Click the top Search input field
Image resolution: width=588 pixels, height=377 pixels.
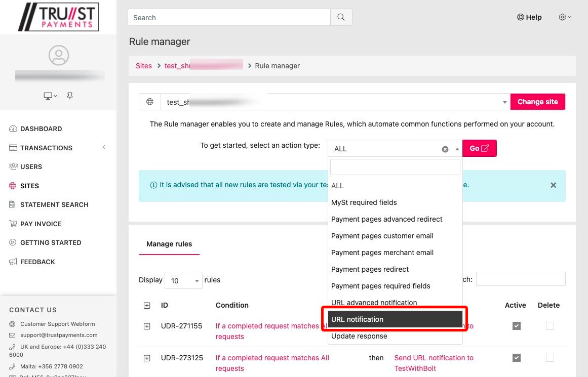tap(229, 17)
